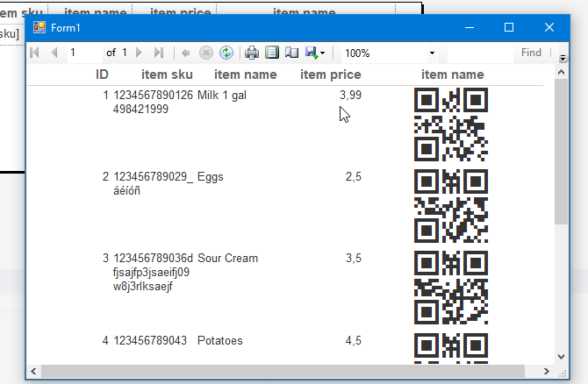Refresh the report
The height and width of the screenshot is (384, 588).
226,53
